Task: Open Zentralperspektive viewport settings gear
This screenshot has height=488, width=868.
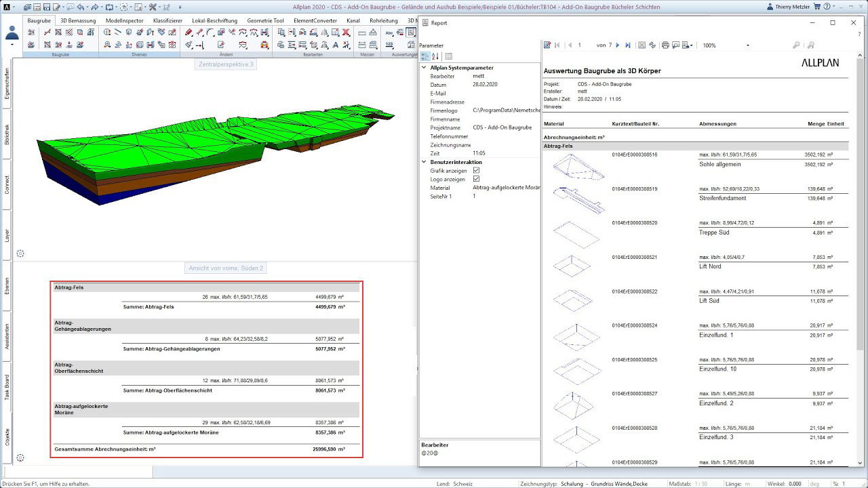Action: coord(20,253)
